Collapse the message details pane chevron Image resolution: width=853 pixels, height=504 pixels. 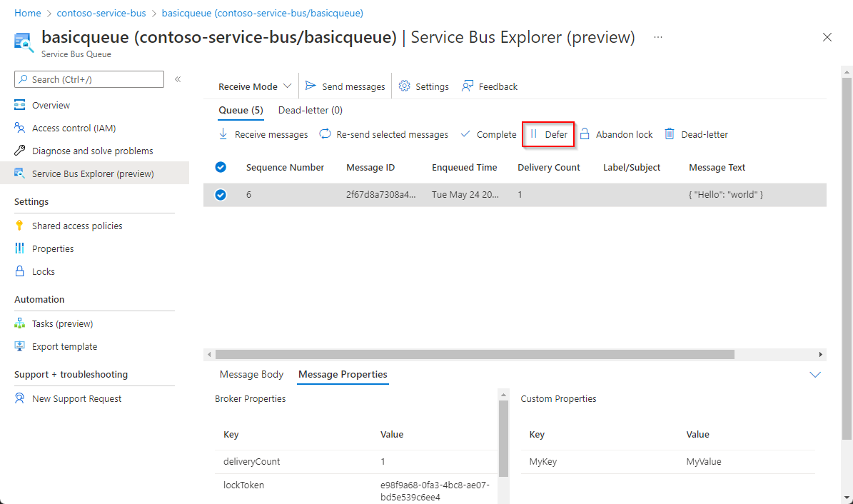[815, 375]
